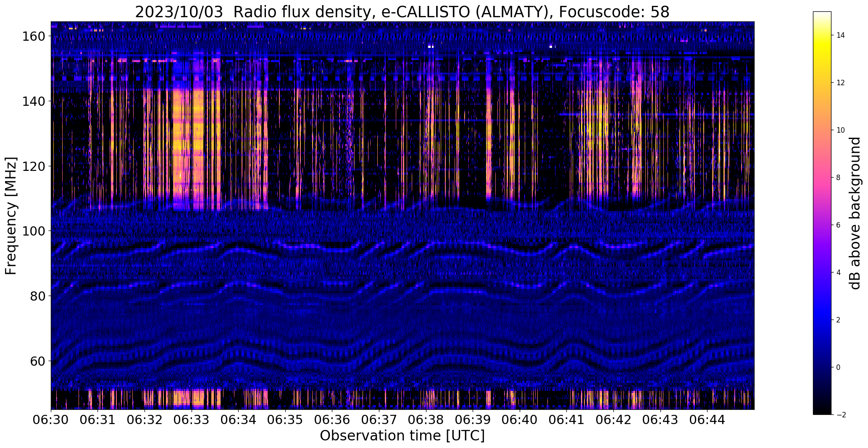
Task: Click the 06:36 time tick label
Action: (x=332, y=419)
